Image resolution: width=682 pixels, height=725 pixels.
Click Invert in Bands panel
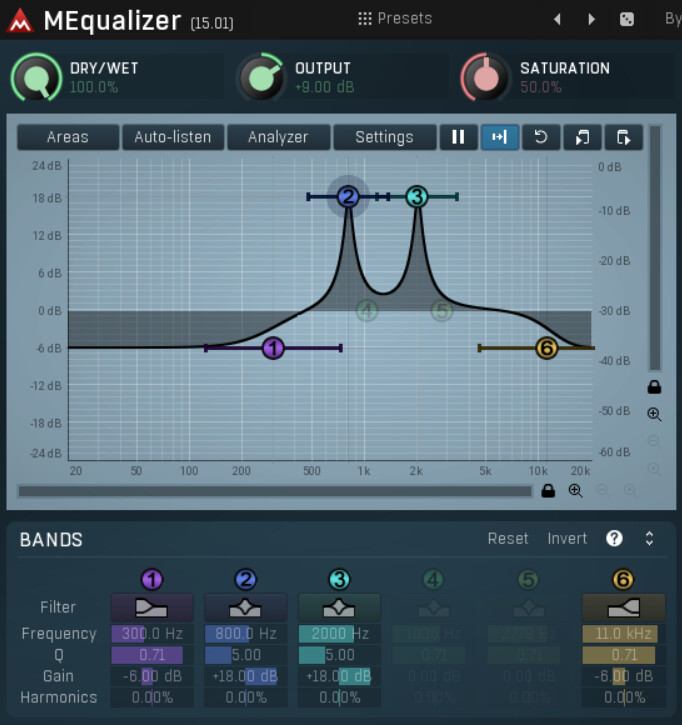(567, 539)
